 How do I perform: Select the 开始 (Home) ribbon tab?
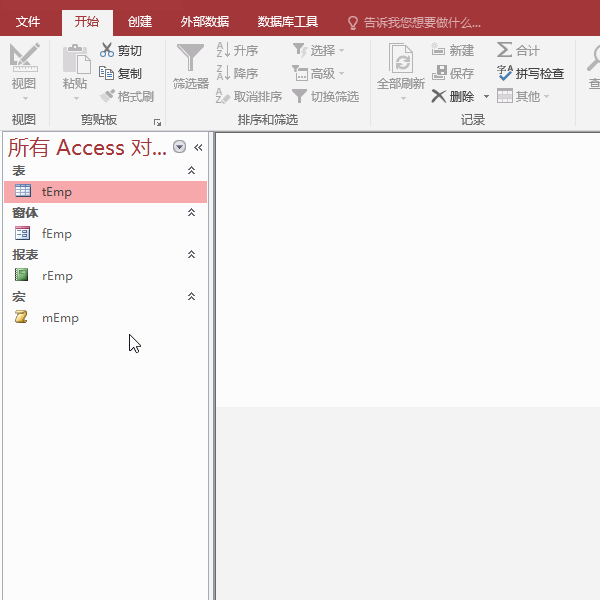(x=87, y=22)
